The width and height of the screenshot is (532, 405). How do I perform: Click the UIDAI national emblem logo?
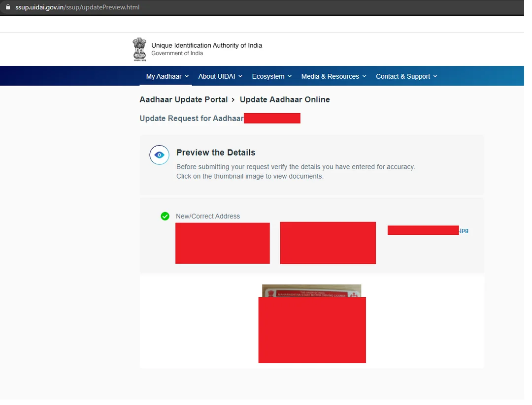[x=139, y=49]
